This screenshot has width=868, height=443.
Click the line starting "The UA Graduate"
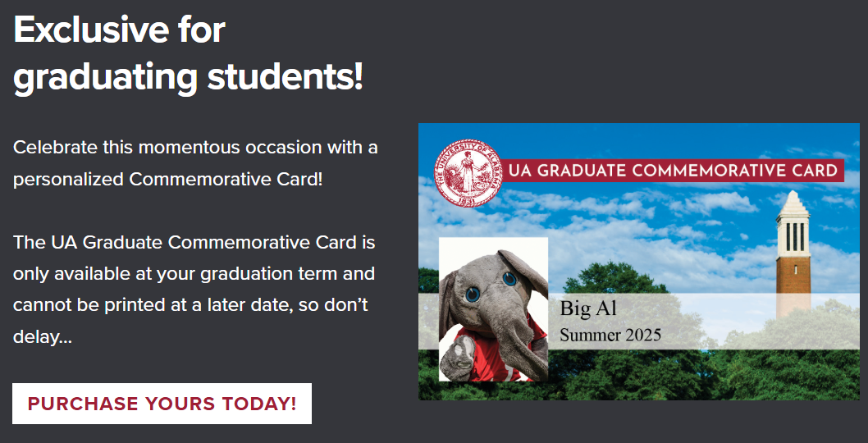pyautogui.click(x=194, y=242)
